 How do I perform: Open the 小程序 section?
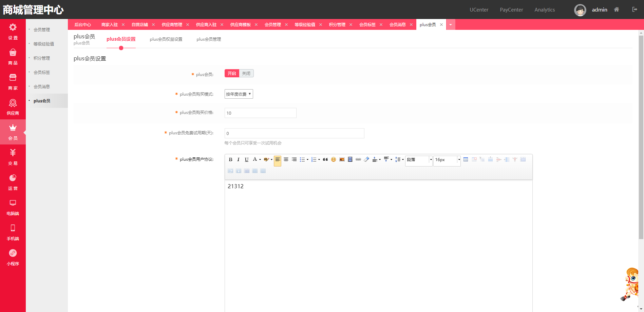[13, 257]
